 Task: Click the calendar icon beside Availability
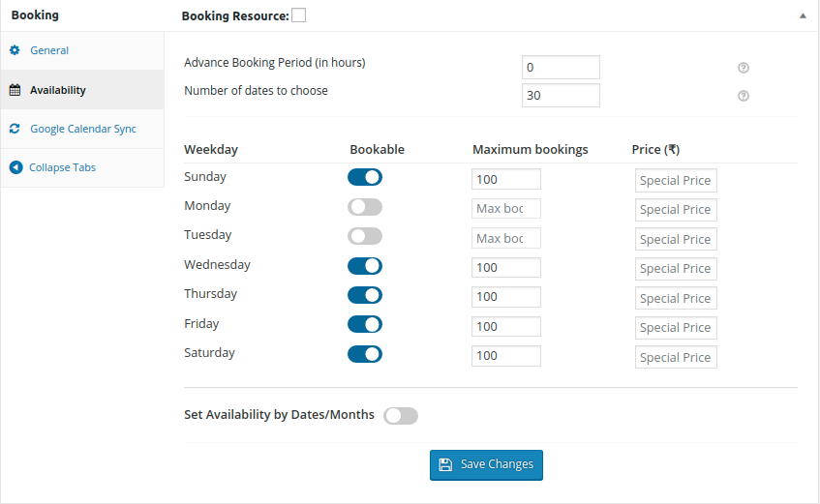tap(15, 90)
